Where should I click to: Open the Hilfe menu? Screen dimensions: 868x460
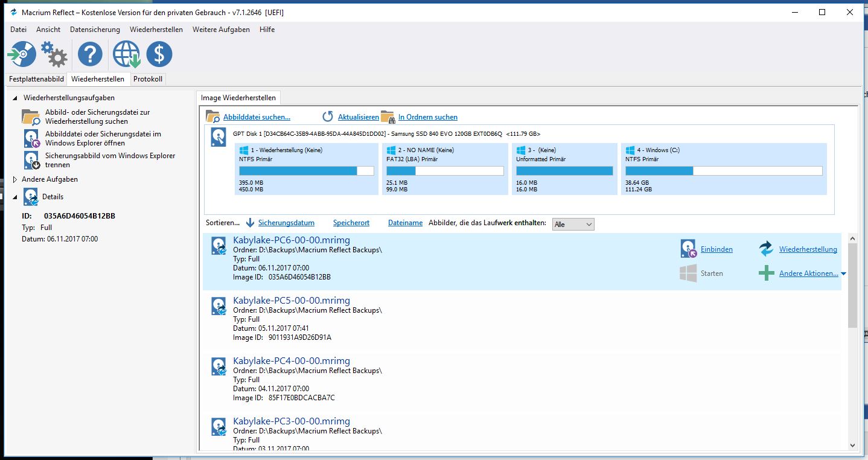pyautogui.click(x=267, y=30)
